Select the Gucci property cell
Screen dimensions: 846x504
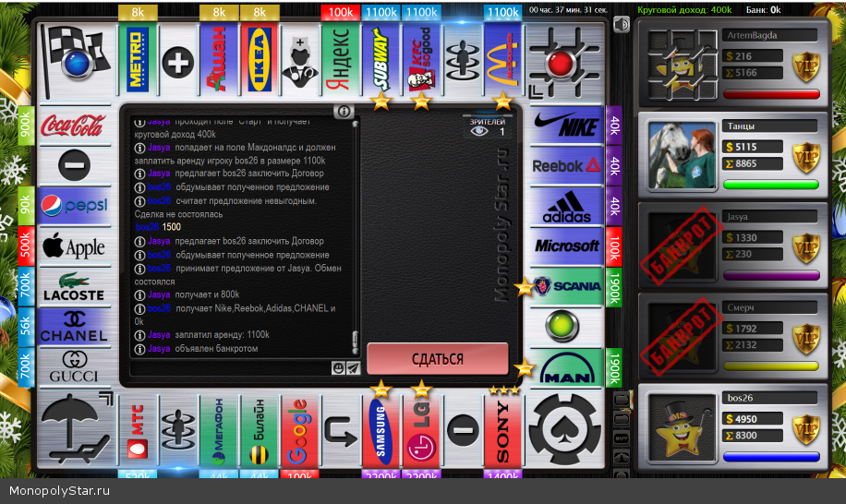pyautogui.click(x=75, y=367)
